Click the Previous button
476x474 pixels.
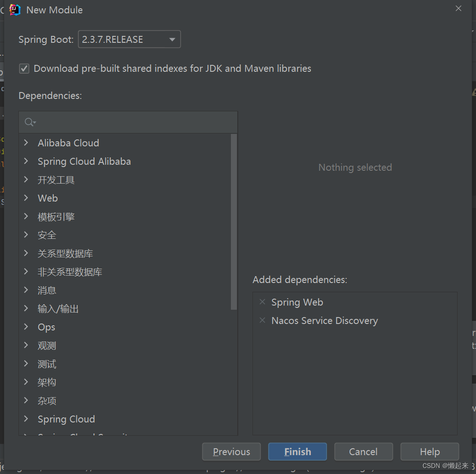tap(231, 451)
